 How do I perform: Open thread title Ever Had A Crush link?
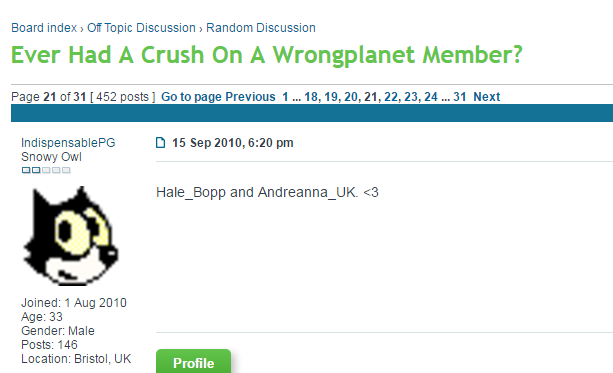point(267,54)
